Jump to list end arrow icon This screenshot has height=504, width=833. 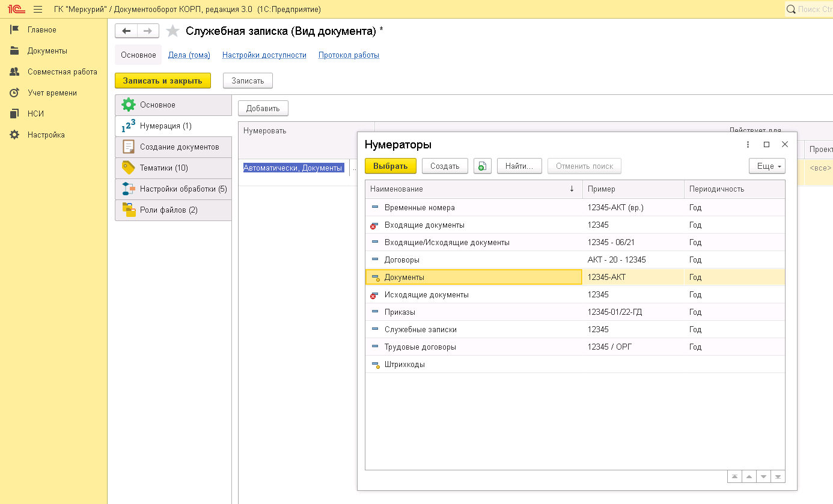[x=778, y=476]
